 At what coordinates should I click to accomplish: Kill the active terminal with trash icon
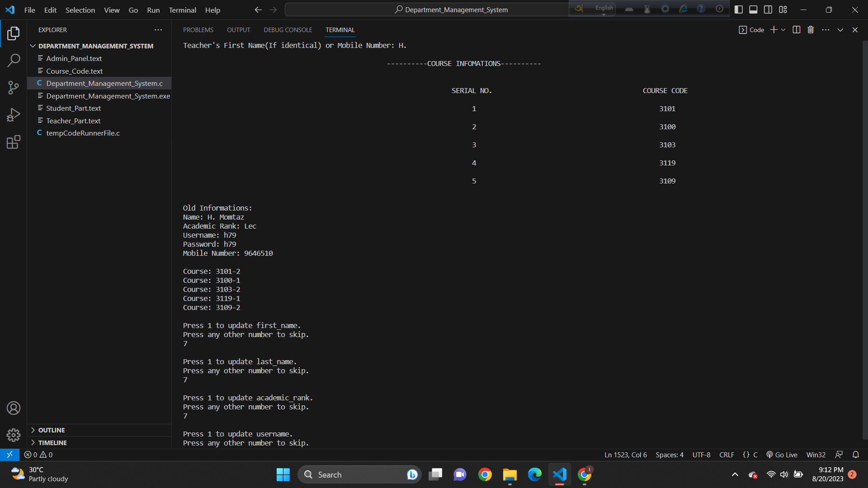pos(811,29)
